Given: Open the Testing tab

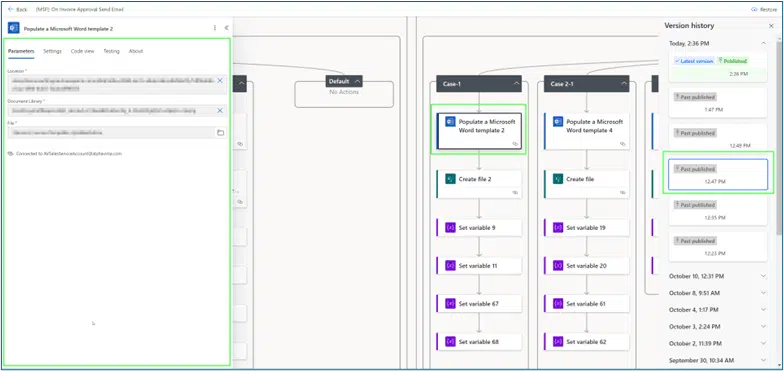Looking at the screenshot, I should tap(112, 51).
